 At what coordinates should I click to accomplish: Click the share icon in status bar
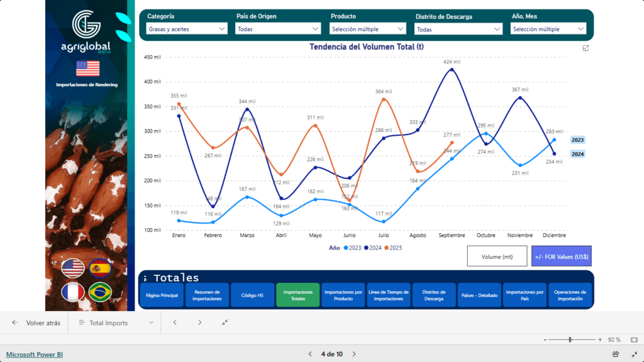coord(616,354)
